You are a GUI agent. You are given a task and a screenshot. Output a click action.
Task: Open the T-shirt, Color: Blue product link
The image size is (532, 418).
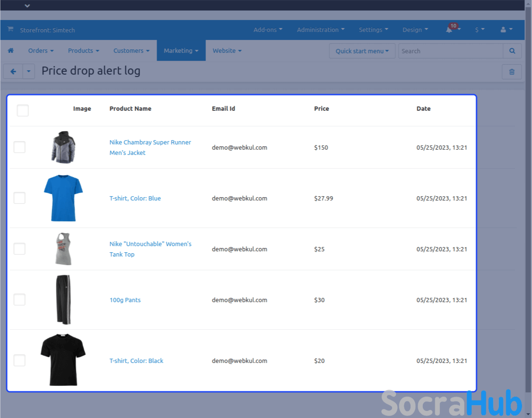click(135, 199)
